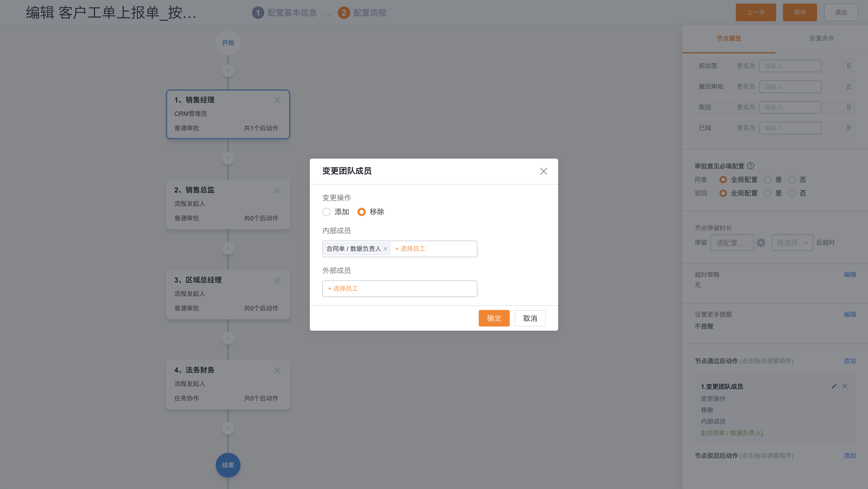868x489 pixels.
Task: Add node after 法务财务 with plus icon
Action: pos(228,429)
